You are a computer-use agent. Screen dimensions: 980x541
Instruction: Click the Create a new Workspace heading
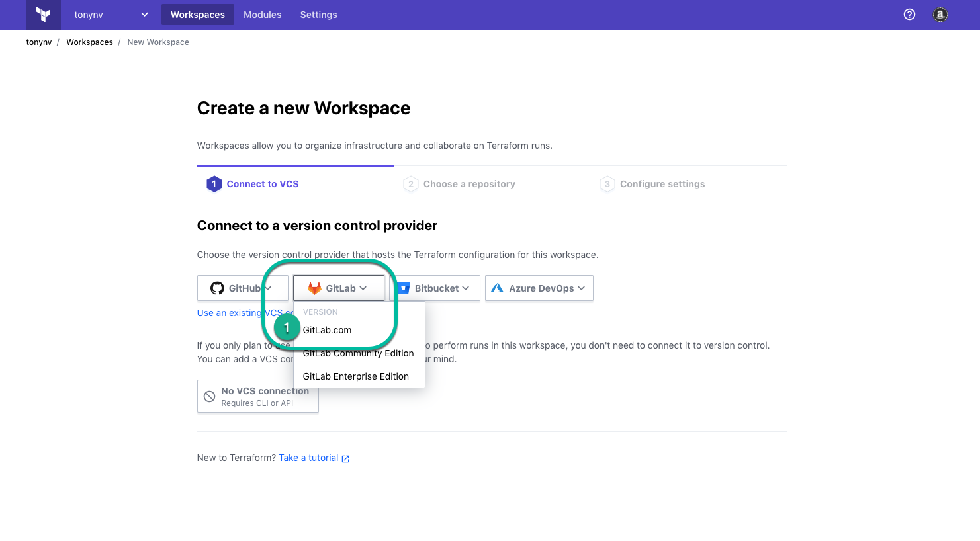click(x=304, y=108)
